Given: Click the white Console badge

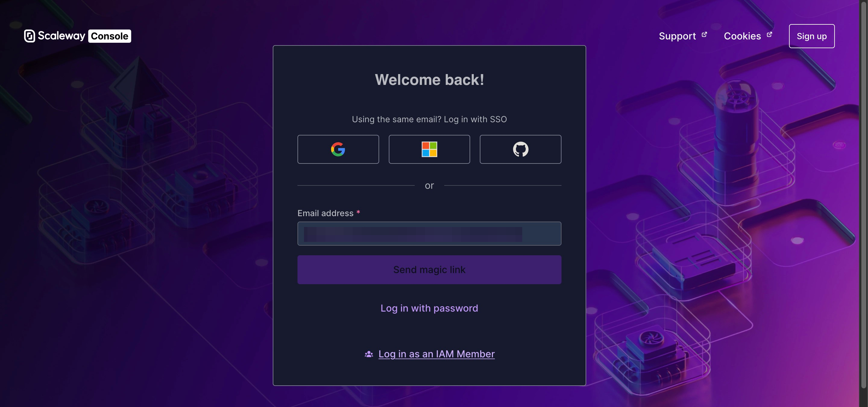Looking at the screenshot, I should (x=109, y=36).
